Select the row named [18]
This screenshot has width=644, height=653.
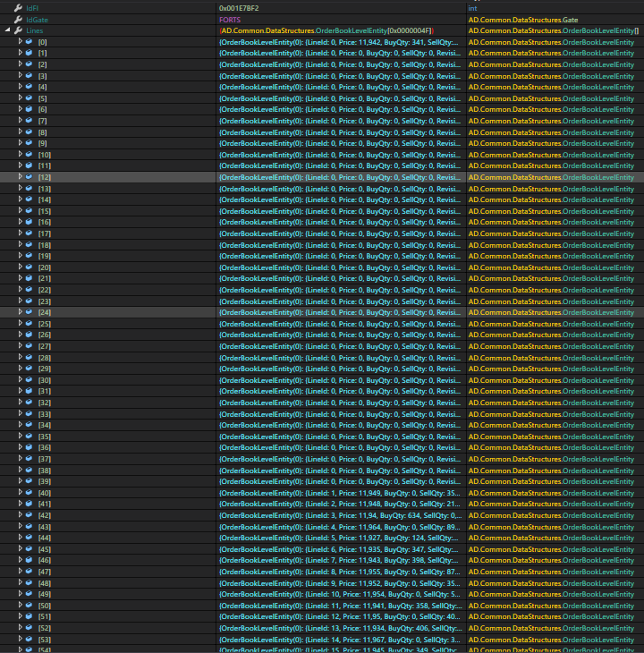click(x=44, y=245)
